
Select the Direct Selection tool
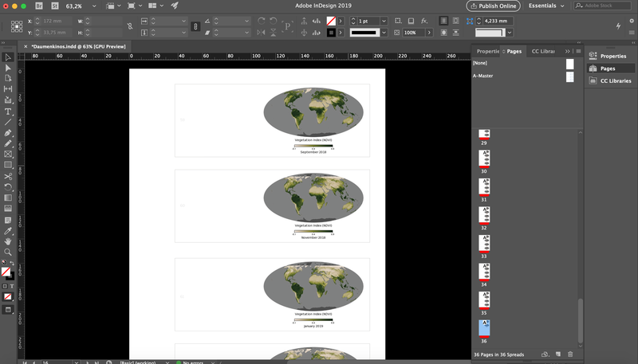tap(8, 68)
